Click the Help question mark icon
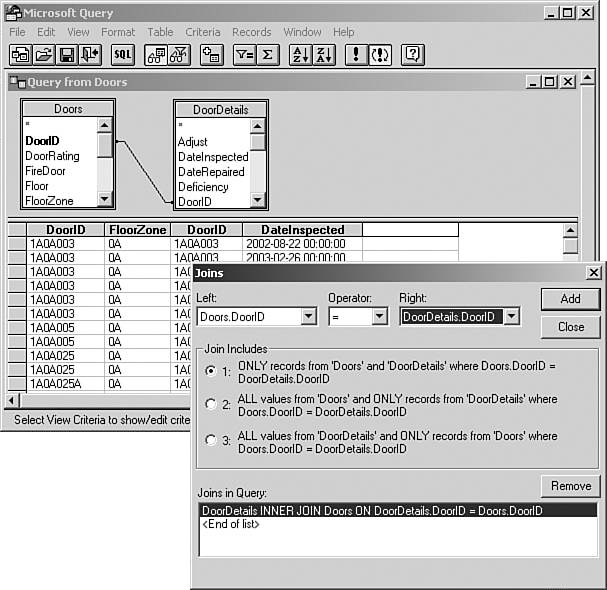The image size is (607, 590). [x=413, y=55]
